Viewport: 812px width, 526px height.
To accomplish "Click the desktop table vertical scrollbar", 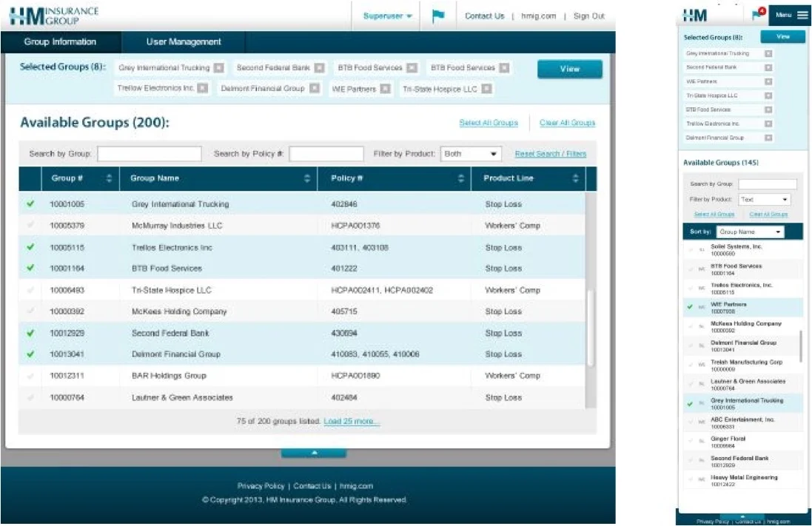I will click(x=591, y=328).
